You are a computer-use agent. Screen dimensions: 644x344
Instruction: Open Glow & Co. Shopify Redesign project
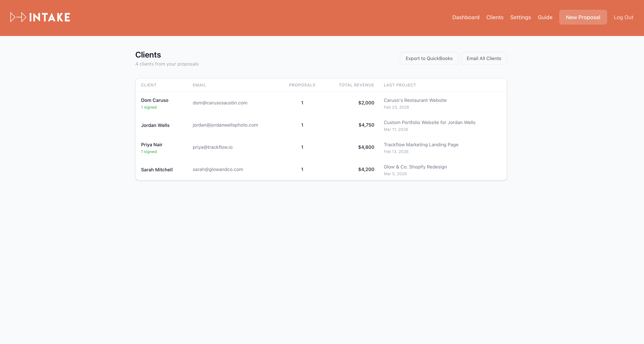(415, 167)
